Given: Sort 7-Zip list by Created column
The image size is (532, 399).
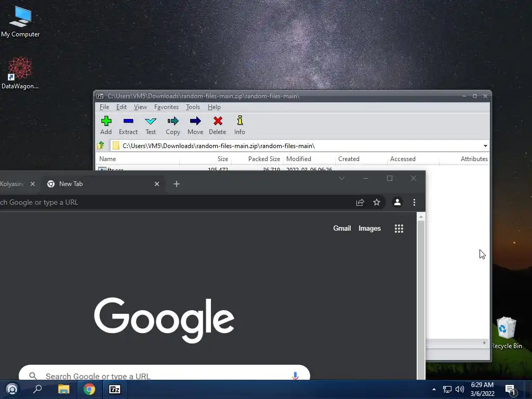Looking at the screenshot, I should (361, 159).
